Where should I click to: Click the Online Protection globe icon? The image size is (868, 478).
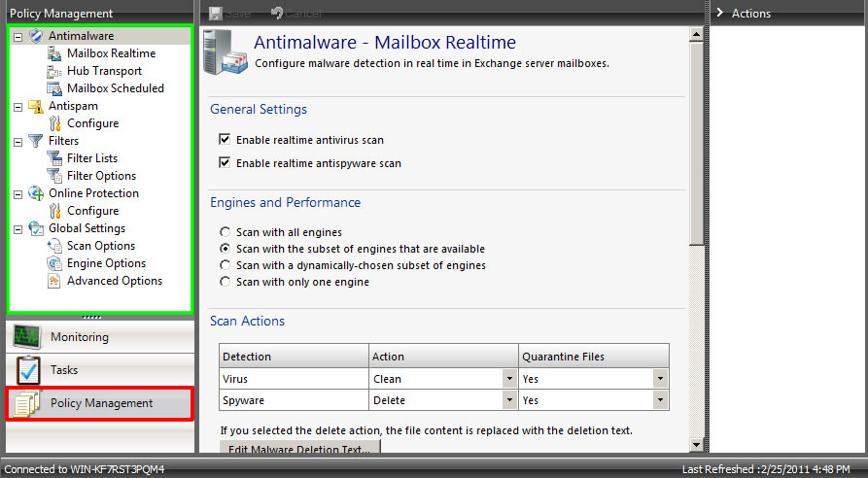pos(36,193)
